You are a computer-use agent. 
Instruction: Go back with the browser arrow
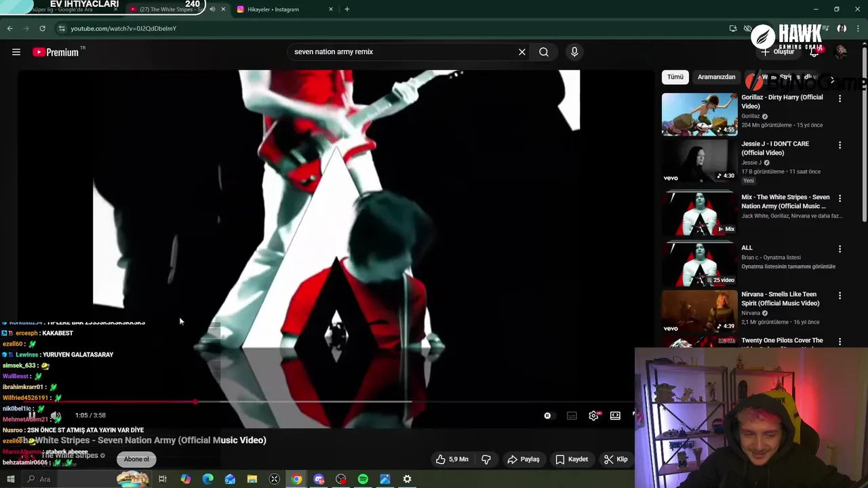coord(9,28)
